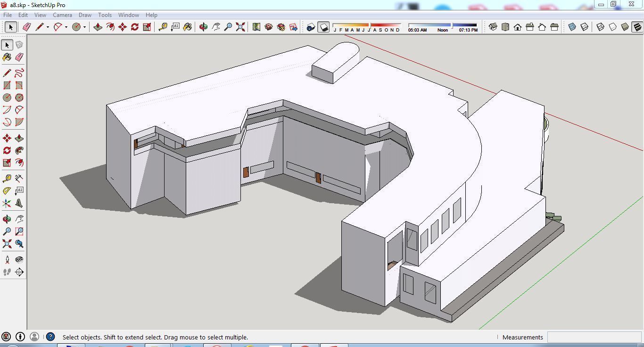The height and width of the screenshot is (347, 644).
Task: Click the Previous view tool
Action: click(19, 244)
